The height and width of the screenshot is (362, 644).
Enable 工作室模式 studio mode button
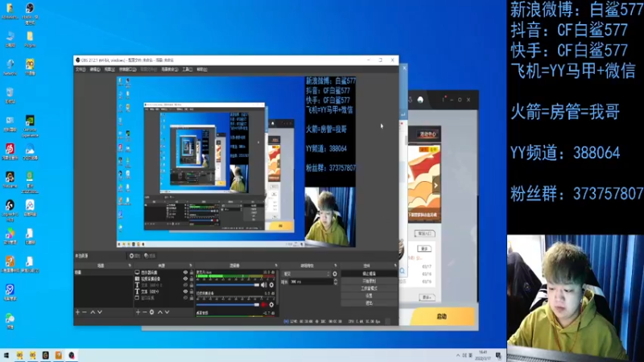click(369, 289)
